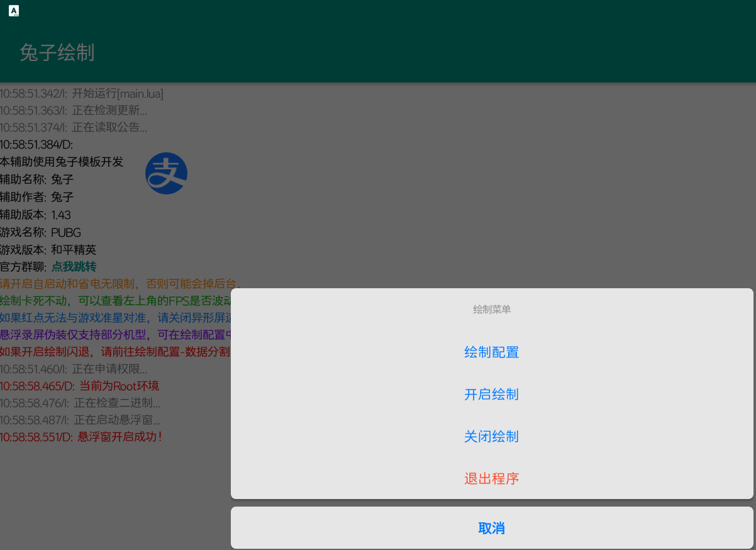Click the "A" app icon in the status bar

coord(13,11)
